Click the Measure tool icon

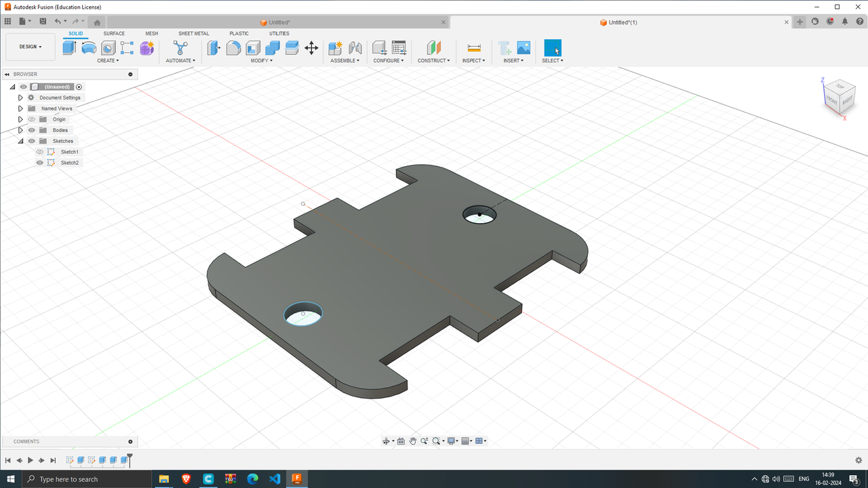pos(474,47)
